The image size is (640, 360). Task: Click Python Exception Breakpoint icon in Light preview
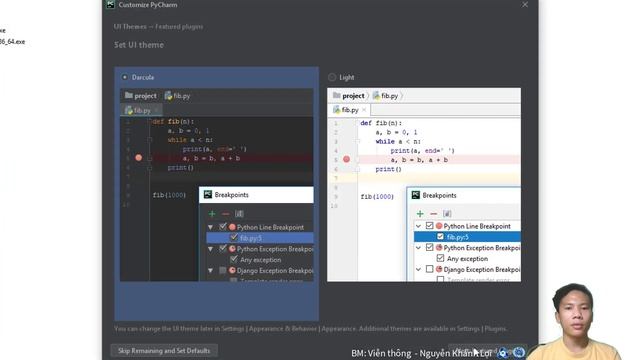pos(439,247)
